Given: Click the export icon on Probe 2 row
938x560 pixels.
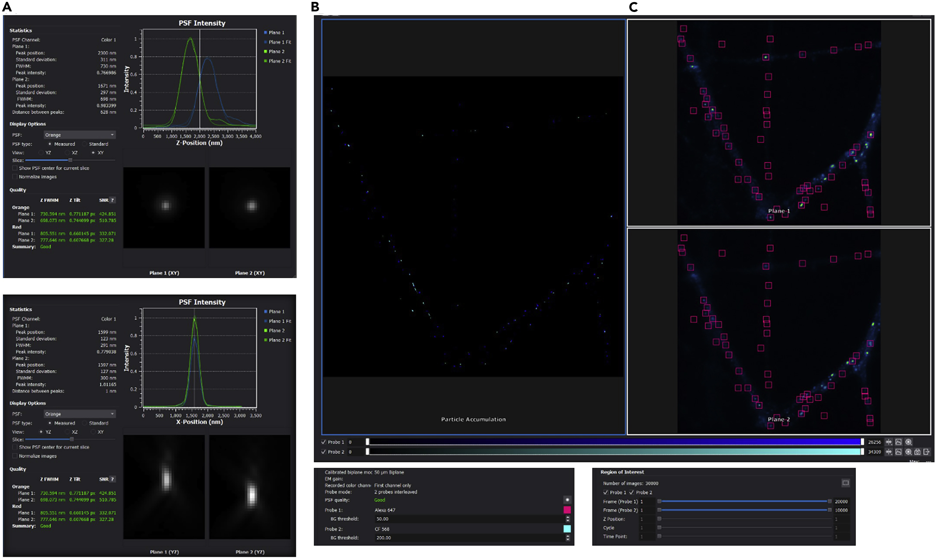Looking at the screenshot, I should pyautogui.click(x=927, y=452).
